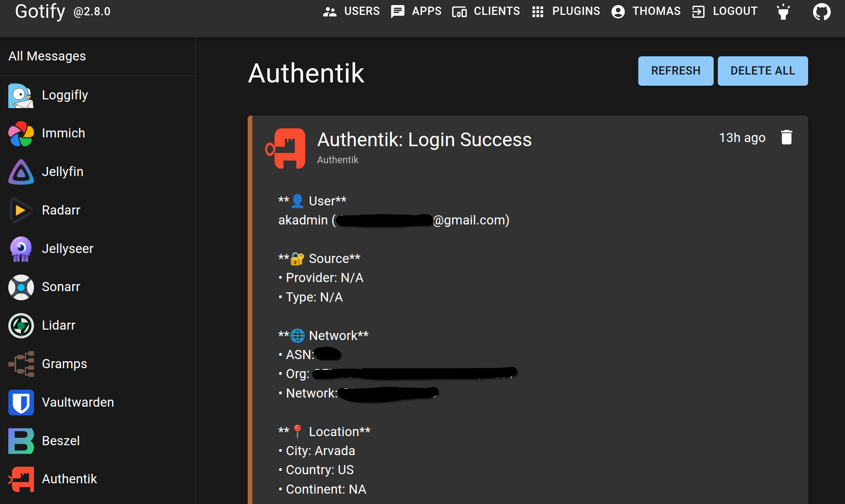Select the Lidarr channel

[x=58, y=325]
